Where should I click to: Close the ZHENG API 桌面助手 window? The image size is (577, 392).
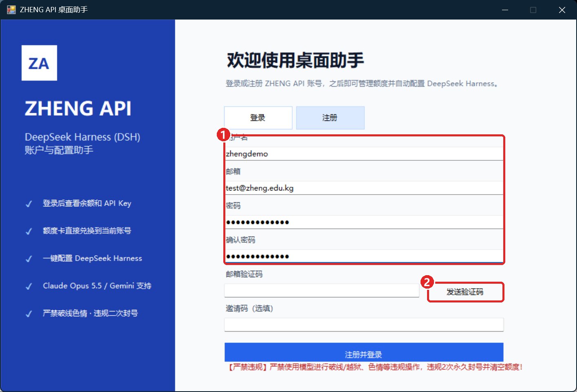562,10
